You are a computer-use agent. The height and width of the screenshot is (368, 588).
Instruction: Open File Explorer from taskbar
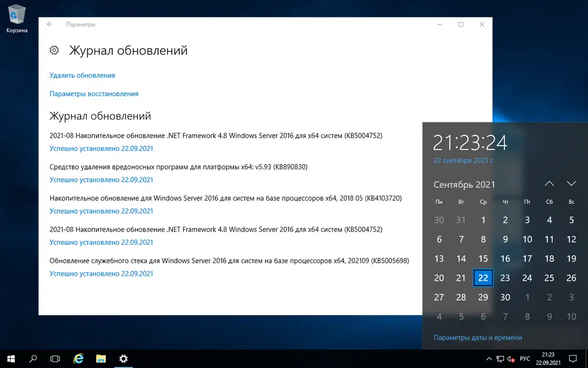click(x=101, y=359)
